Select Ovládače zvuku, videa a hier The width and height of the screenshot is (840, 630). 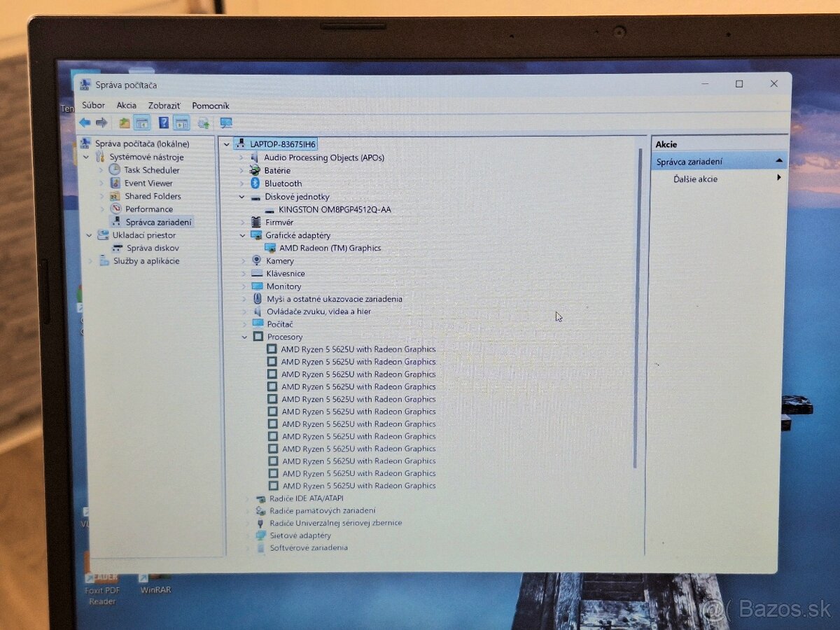tap(318, 311)
